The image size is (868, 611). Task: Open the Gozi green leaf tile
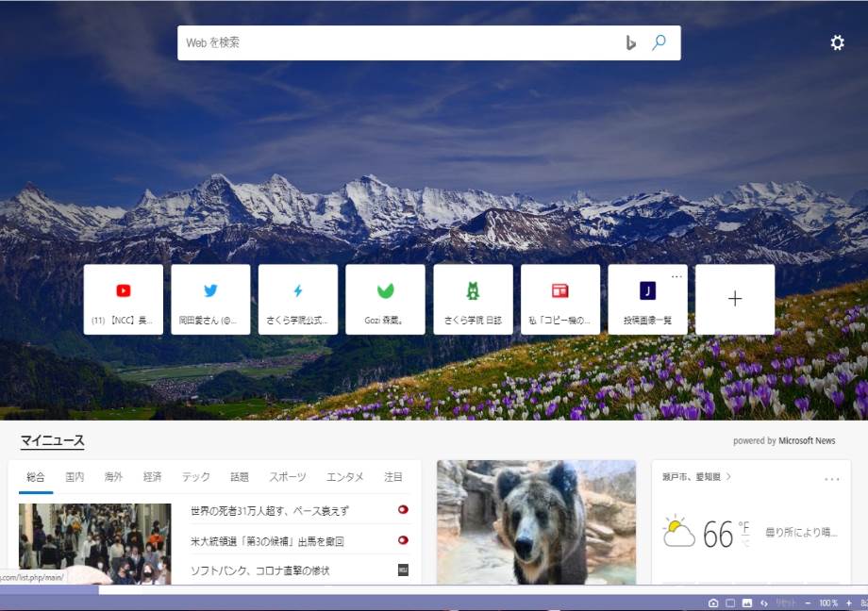tap(385, 299)
